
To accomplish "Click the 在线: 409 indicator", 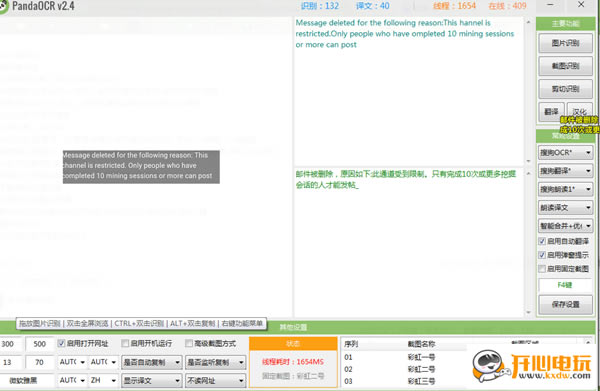I will point(507,6).
